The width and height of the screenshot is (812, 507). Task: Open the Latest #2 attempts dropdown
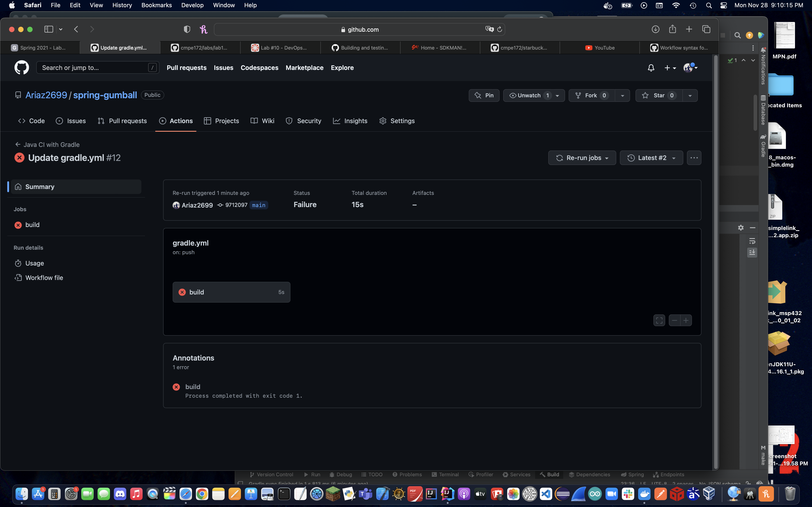(651, 158)
